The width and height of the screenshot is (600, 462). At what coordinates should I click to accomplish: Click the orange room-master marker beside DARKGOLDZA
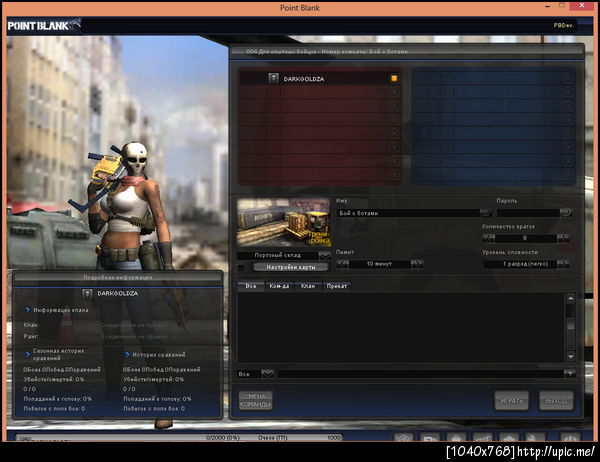[x=394, y=78]
